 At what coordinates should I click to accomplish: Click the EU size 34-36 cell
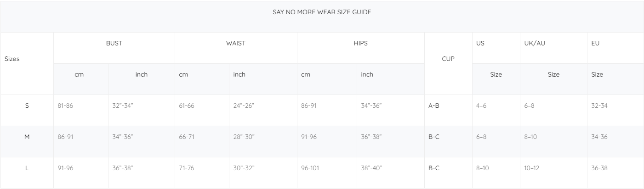(599, 137)
